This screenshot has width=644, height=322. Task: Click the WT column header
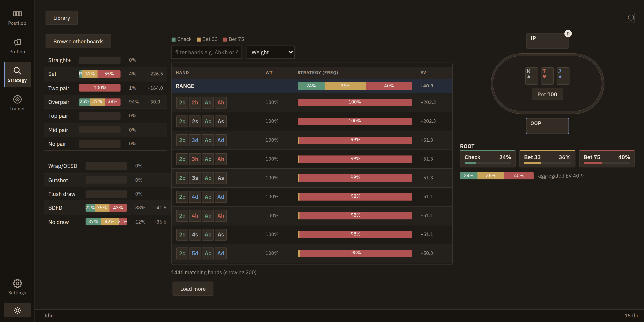(269, 73)
